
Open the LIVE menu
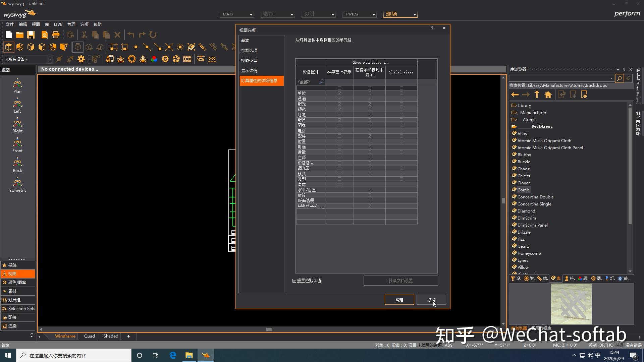(x=58, y=24)
